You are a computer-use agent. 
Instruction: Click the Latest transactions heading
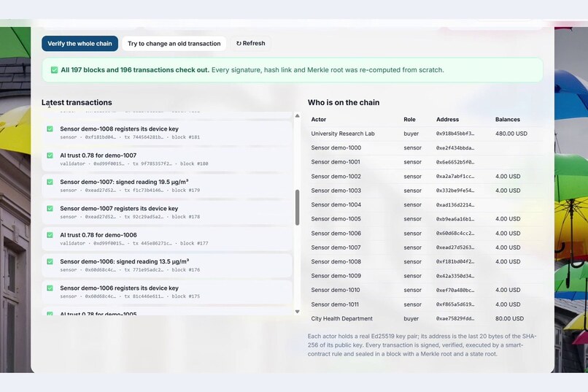click(77, 102)
